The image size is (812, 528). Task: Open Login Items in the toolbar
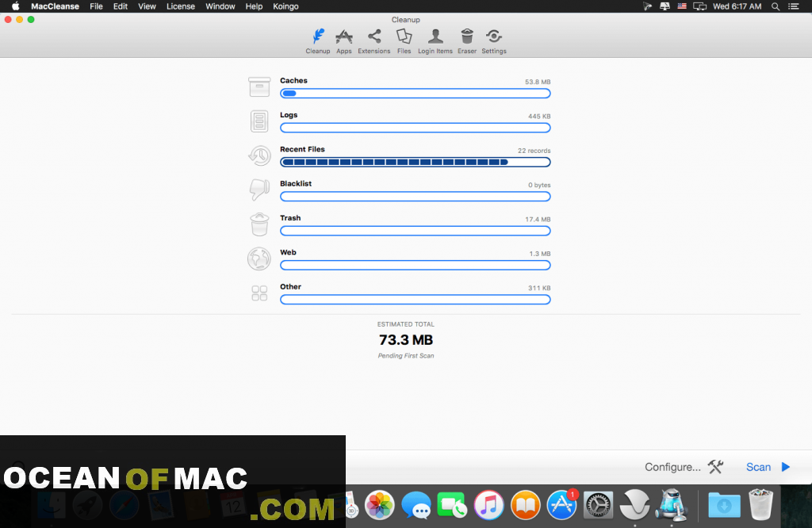pyautogui.click(x=435, y=41)
